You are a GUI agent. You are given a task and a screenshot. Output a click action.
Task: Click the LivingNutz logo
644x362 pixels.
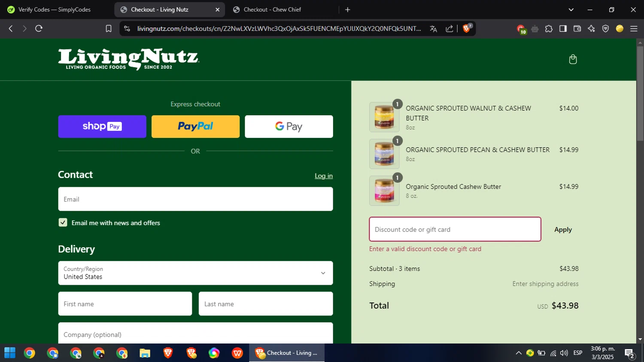pos(129,59)
